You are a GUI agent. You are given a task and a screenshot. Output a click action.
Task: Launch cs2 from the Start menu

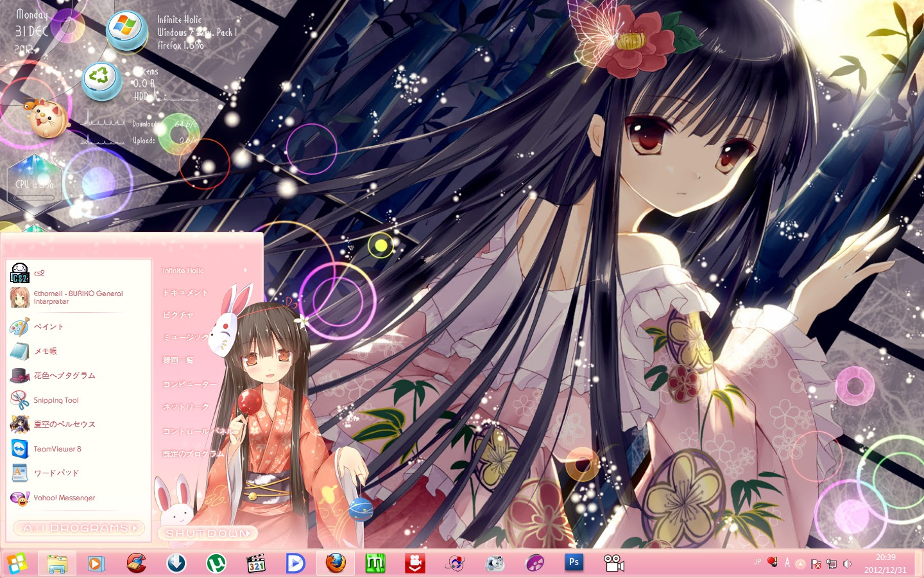point(79,273)
